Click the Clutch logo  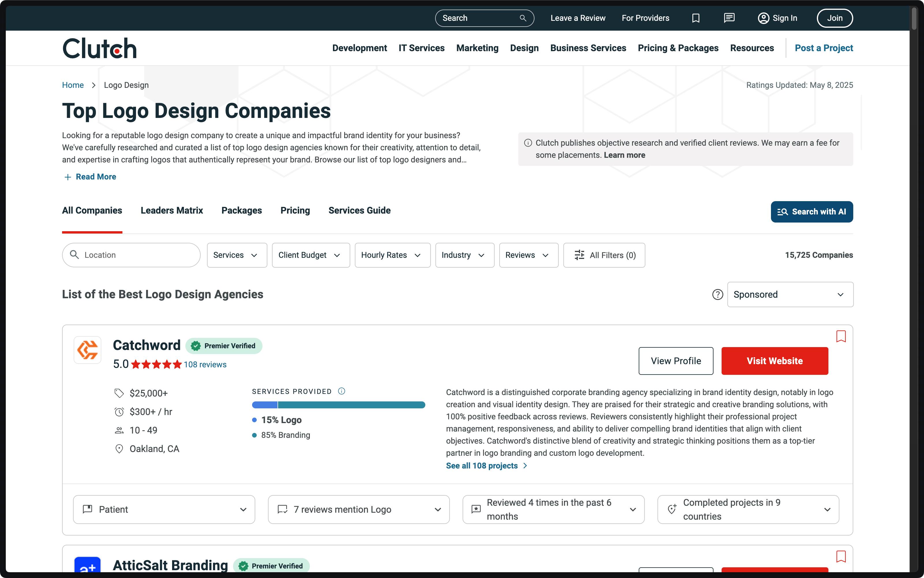pyautogui.click(x=99, y=48)
